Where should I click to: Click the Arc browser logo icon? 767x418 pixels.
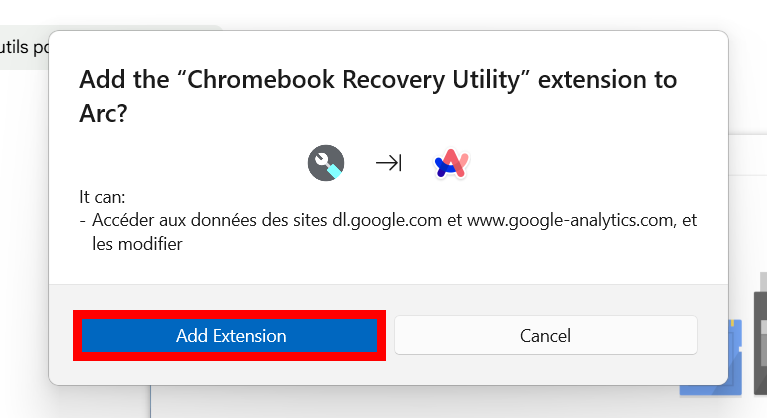pyautogui.click(x=451, y=163)
